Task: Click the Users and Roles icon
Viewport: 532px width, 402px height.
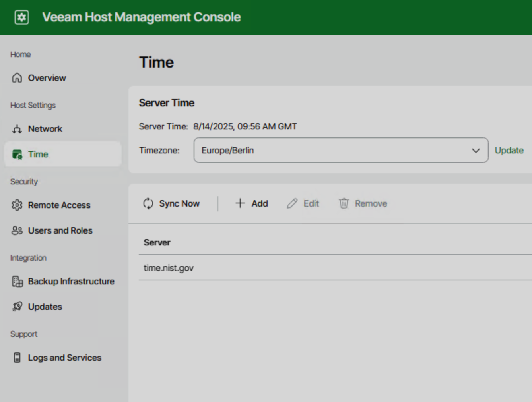Action: coord(17,231)
